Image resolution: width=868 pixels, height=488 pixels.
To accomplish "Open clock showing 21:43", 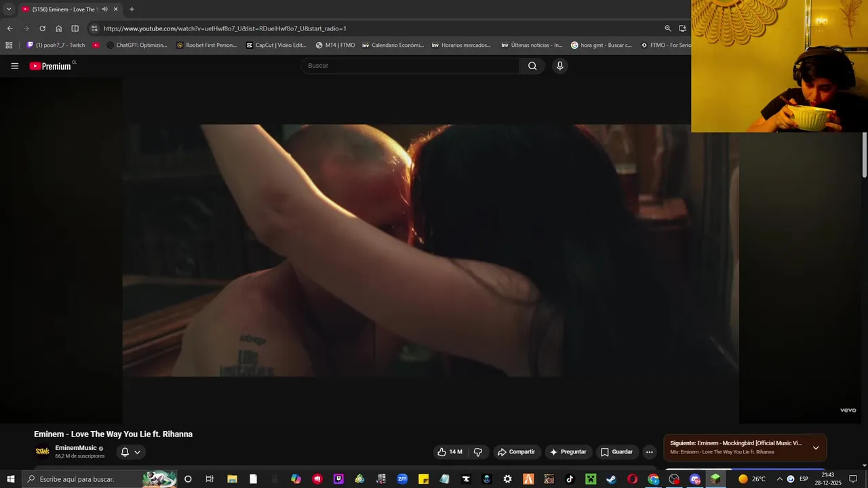I will pyautogui.click(x=828, y=479).
